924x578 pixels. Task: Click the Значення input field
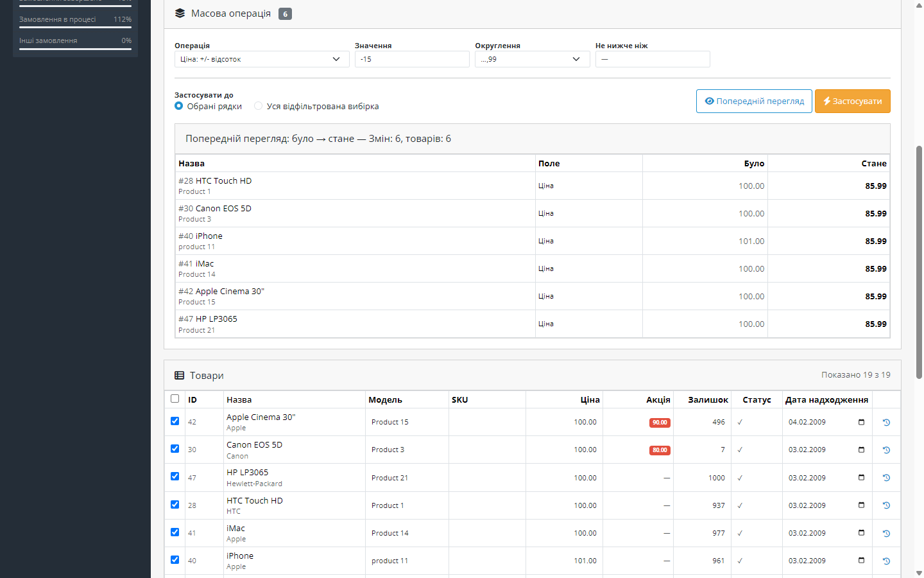coord(412,59)
